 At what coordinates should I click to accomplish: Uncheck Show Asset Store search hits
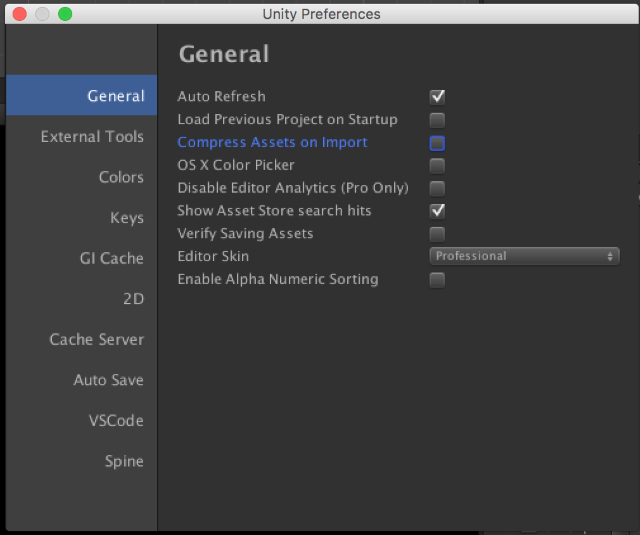(437, 211)
